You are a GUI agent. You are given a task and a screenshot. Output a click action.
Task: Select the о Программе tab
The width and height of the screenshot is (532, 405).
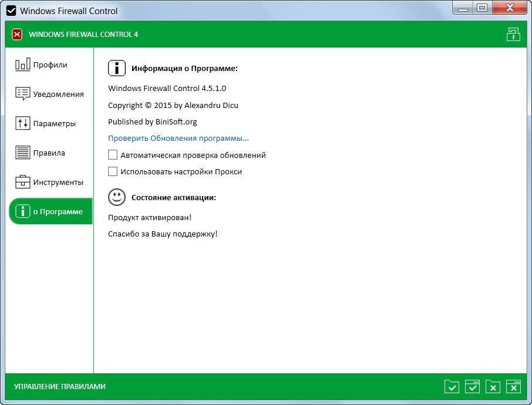pyautogui.click(x=50, y=211)
